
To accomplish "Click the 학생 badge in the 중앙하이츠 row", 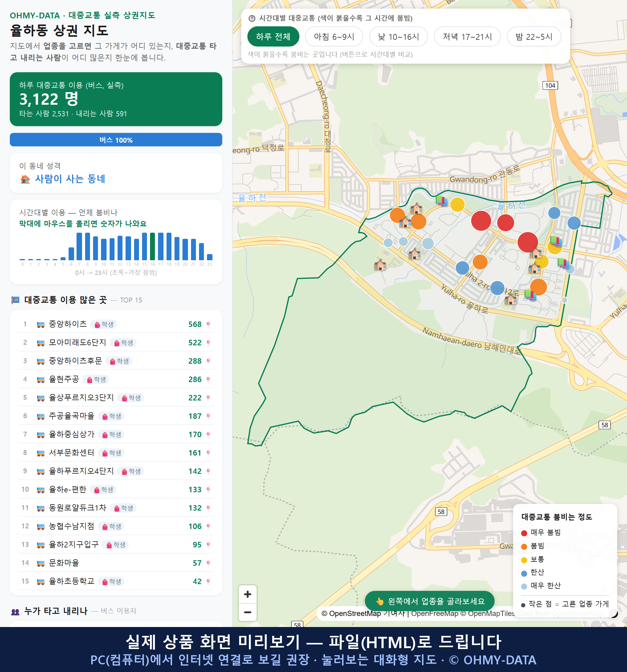I will pyautogui.click(x=104, y=324).
